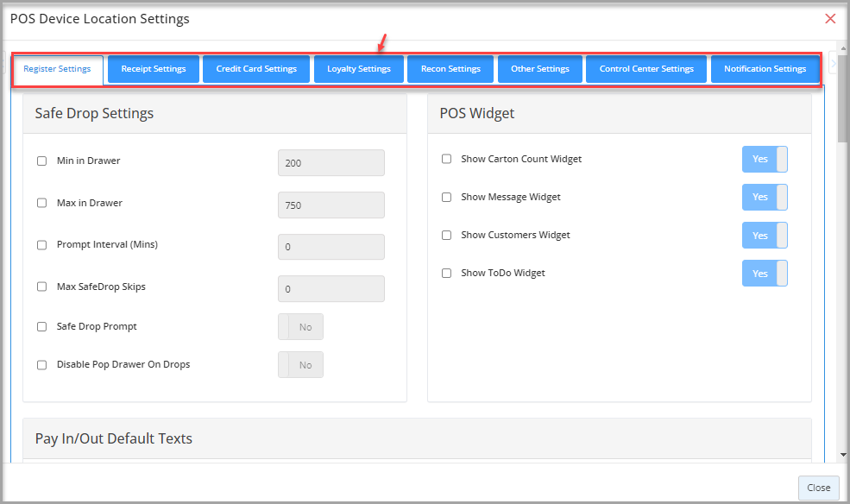This screenshot has height=504, width=850.
Task: Toggle Safe Drop Prompt No switch
Action: point(301,327)
